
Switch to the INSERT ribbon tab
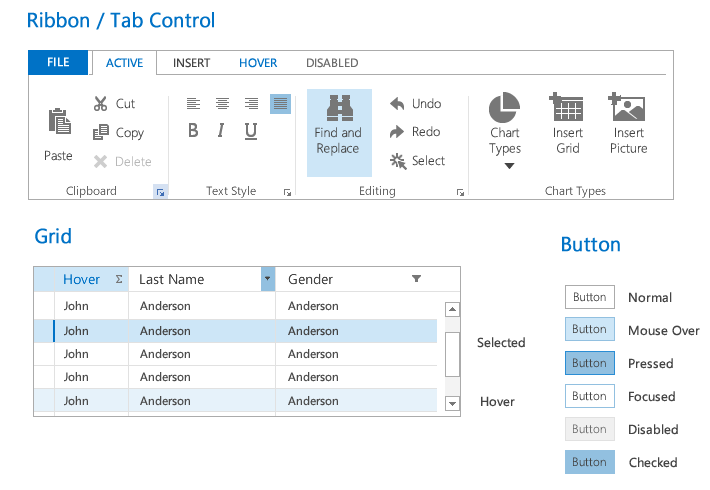191,63
